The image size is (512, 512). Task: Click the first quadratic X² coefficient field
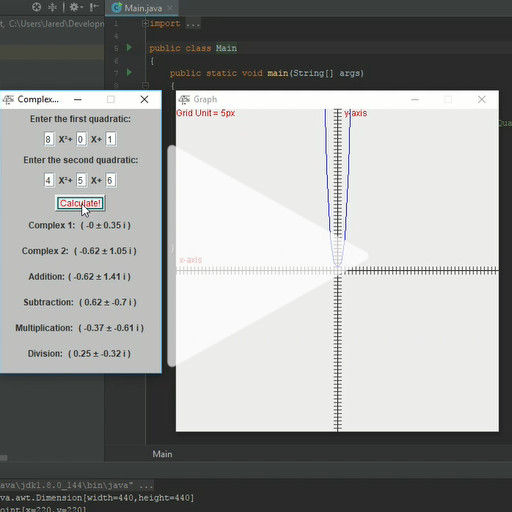(48, 139)
